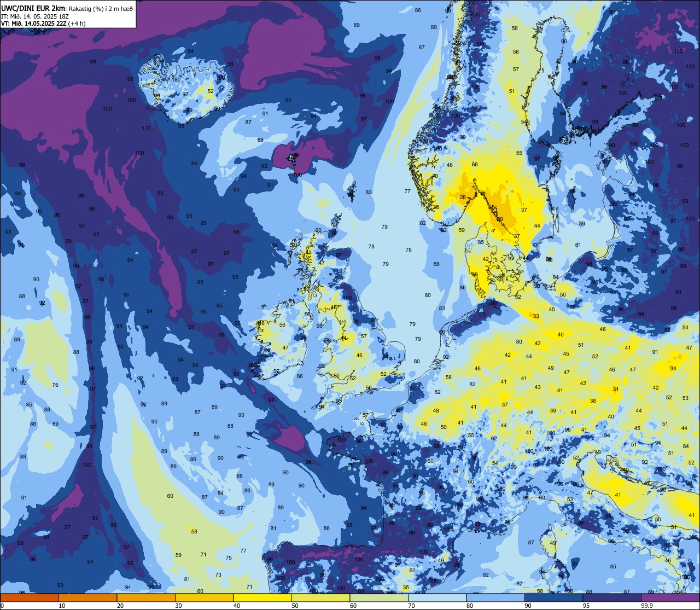Click the "31" humidity value on the map
This screenshot has height=610, width=700.
click(x=616, y=390)
